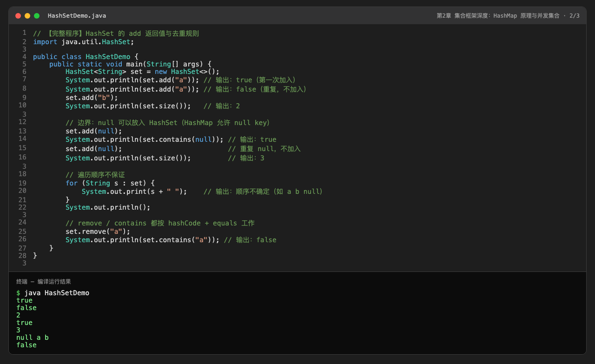
Task: Click the public static void main signature
Action: pyautogui.click(x=131, y=64)
